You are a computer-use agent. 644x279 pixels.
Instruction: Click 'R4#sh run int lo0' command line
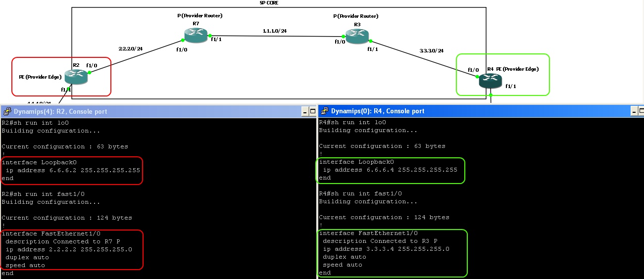[353, 122]
